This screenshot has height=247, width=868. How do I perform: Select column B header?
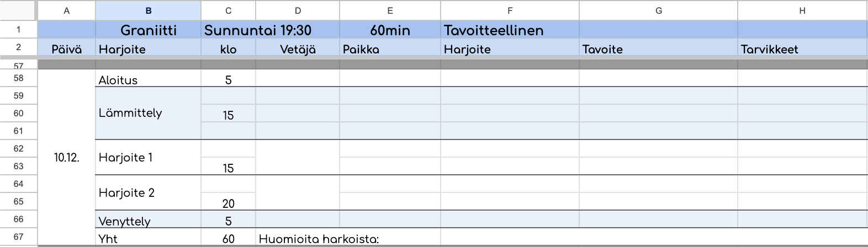tap(148, 10)
